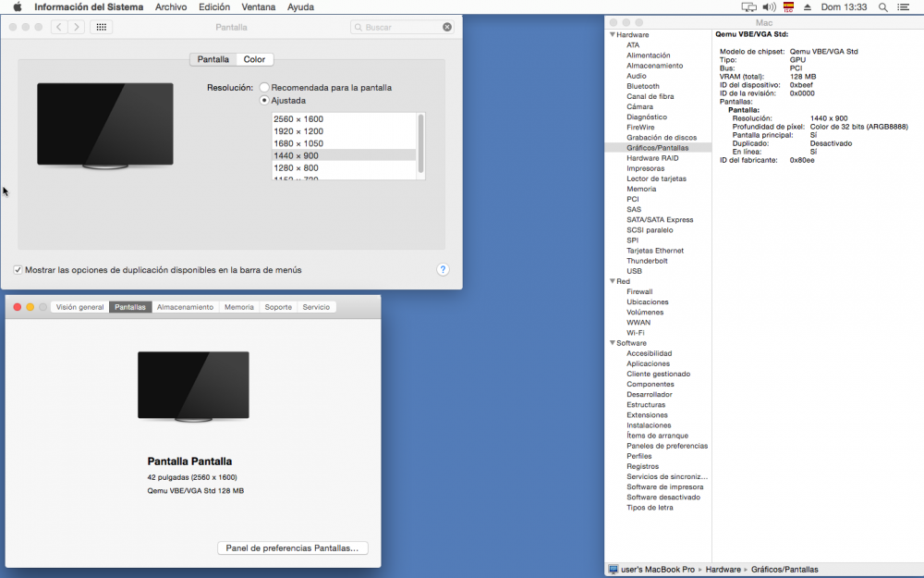Click the eject icon in menu bar
The height and width of the screenshot is (578, 924).
pos(808,7)
